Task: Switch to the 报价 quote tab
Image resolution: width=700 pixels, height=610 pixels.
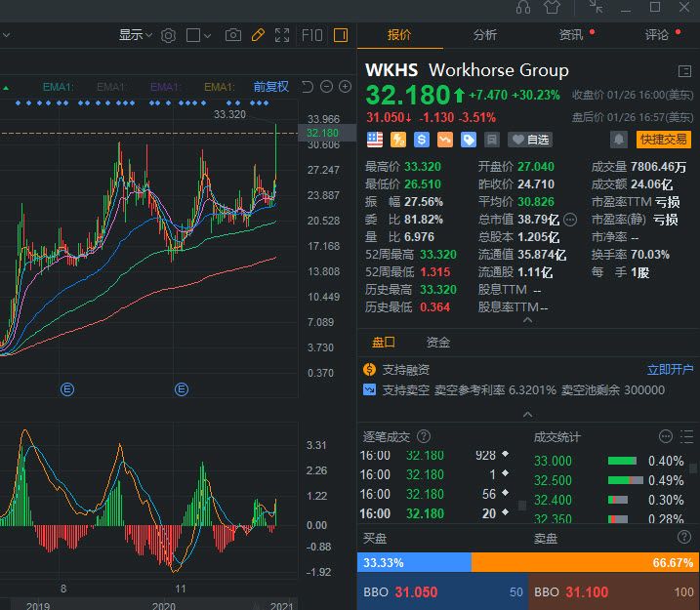Action: [x=399, y=34]
